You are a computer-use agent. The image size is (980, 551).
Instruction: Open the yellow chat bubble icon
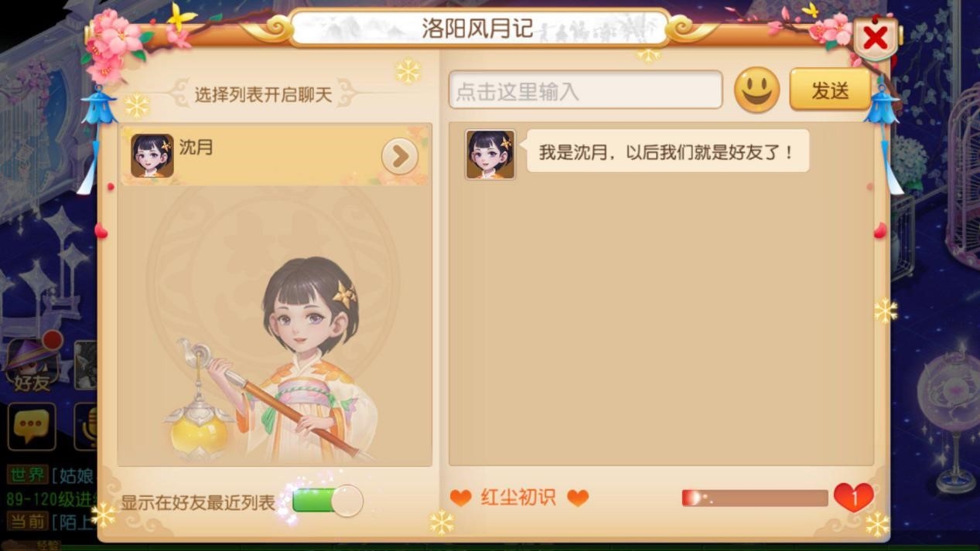[x=32, y=427]
